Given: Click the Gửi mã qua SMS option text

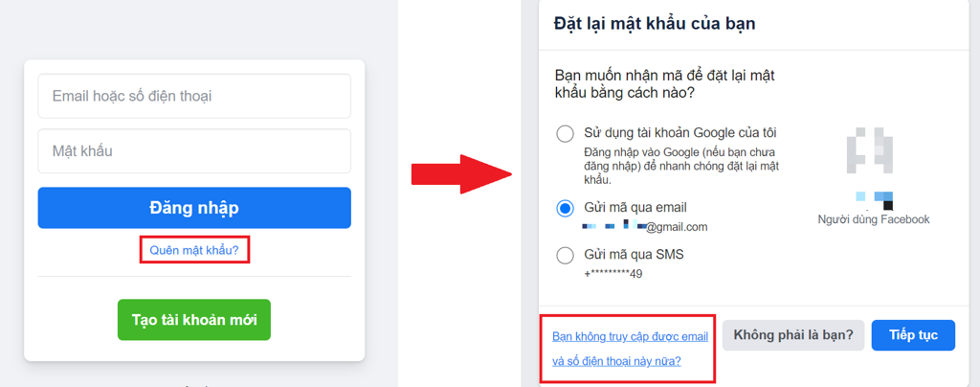Looking at the screenshot, I should [634, 255].
